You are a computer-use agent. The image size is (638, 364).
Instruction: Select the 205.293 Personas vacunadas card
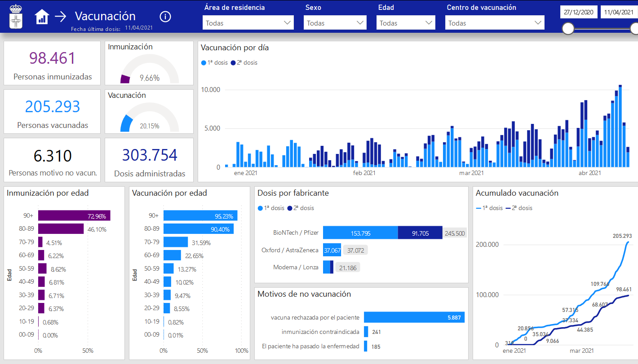click(53, 112)
